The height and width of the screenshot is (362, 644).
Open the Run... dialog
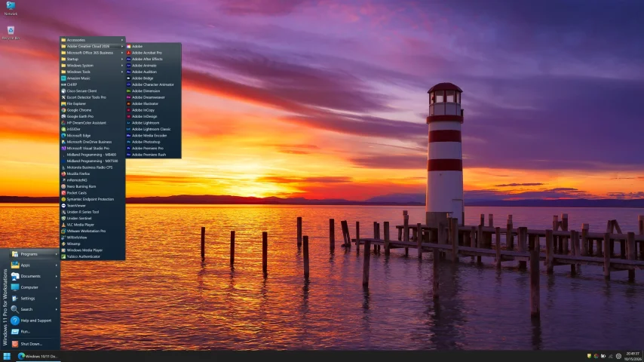click(35, 332)
